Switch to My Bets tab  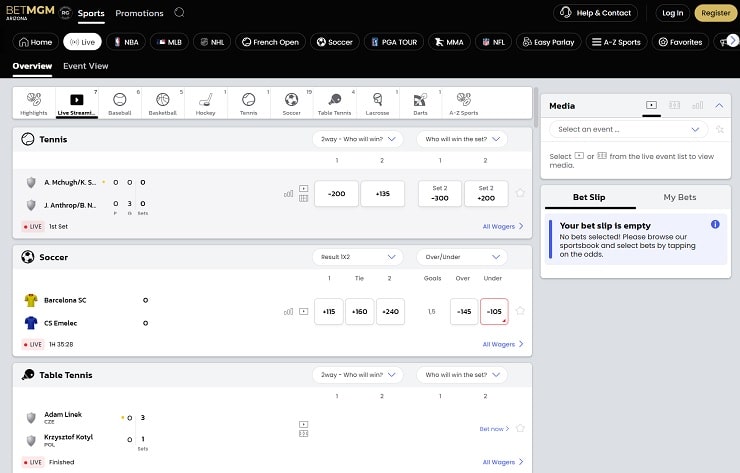(680, 197)
